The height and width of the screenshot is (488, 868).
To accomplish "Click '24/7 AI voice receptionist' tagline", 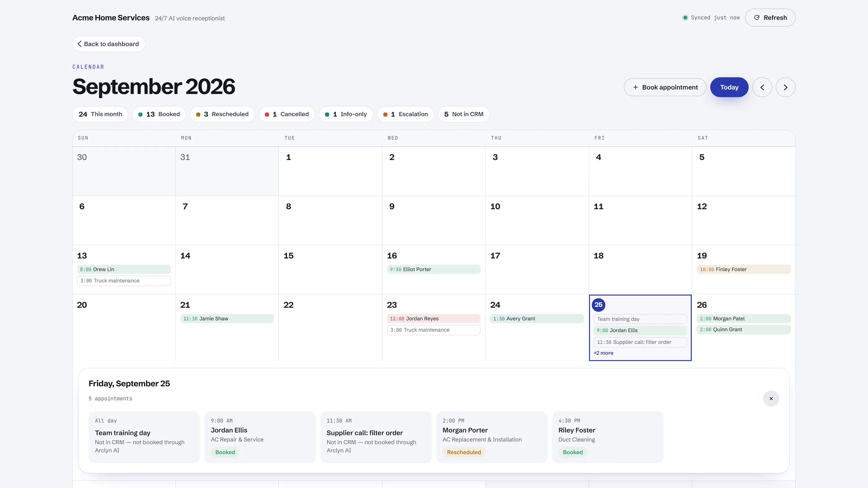I will [x=190, y=19].
